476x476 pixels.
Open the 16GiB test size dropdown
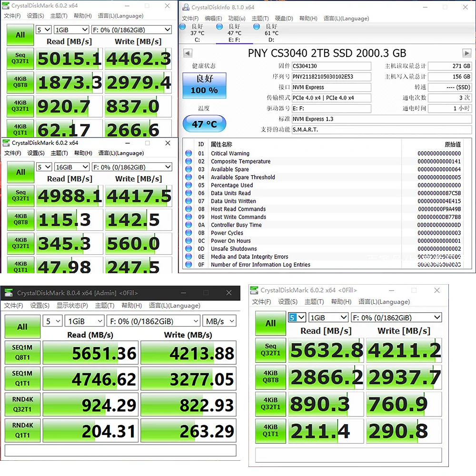[x=72, y=167]
